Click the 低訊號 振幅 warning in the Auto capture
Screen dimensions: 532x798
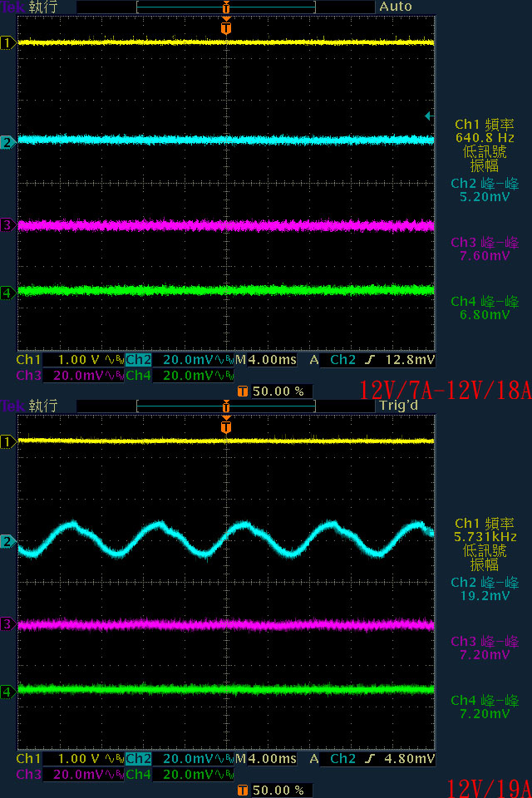tap(484, 159)
